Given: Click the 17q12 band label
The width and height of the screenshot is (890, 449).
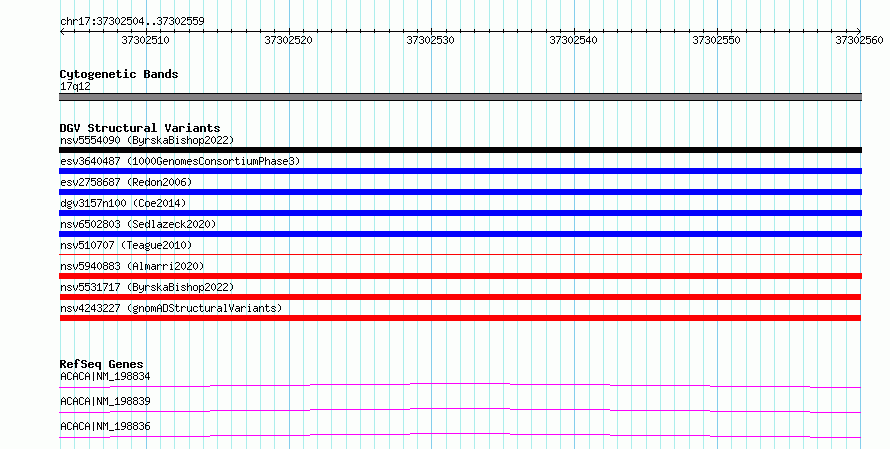Looking at the screenshot, I should pyautogui.click(x=75, y=86).
